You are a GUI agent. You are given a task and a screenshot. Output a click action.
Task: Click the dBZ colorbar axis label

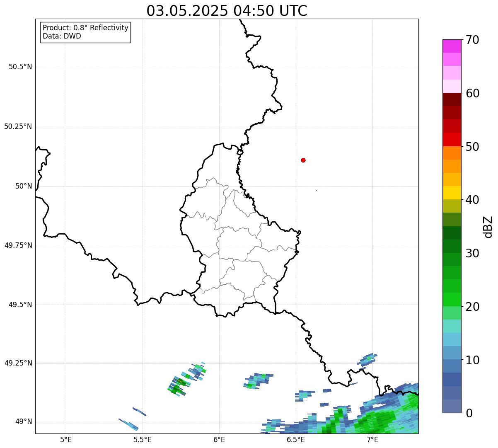coord(488,226)
